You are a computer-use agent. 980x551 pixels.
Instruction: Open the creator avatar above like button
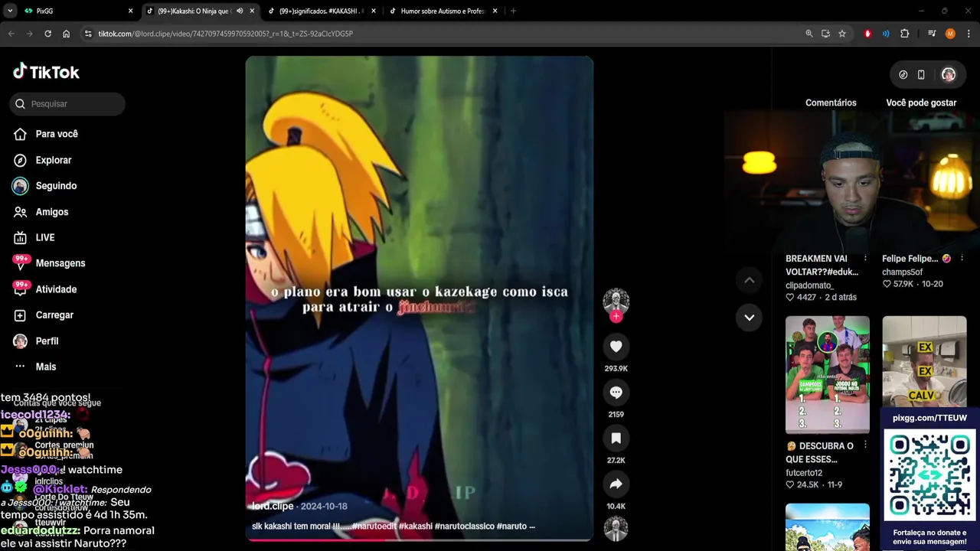(x=616, y=301)
